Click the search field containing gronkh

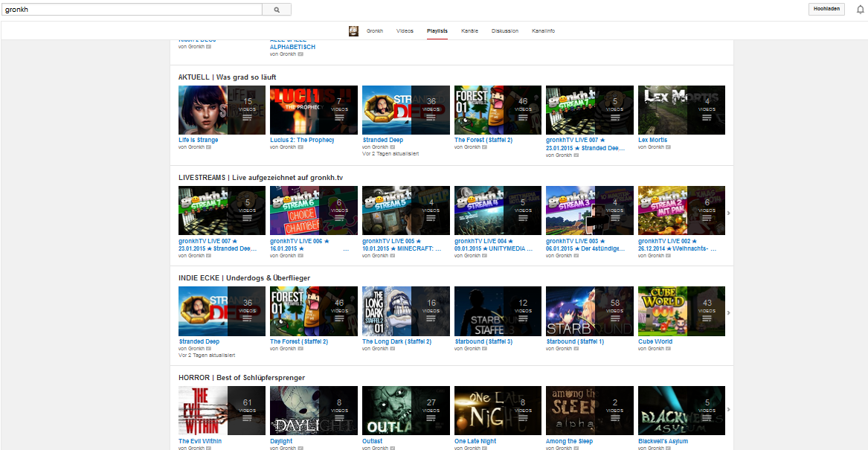[132, 10]
